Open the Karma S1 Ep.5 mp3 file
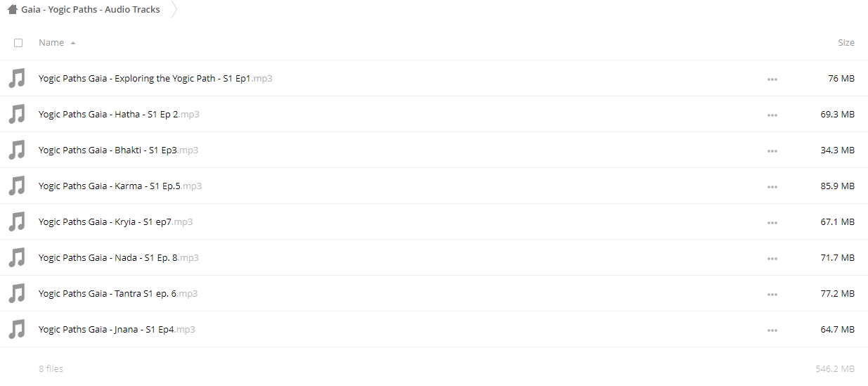Image resolution: width=868 pixels, height=386 pixels. coord(120,186)
